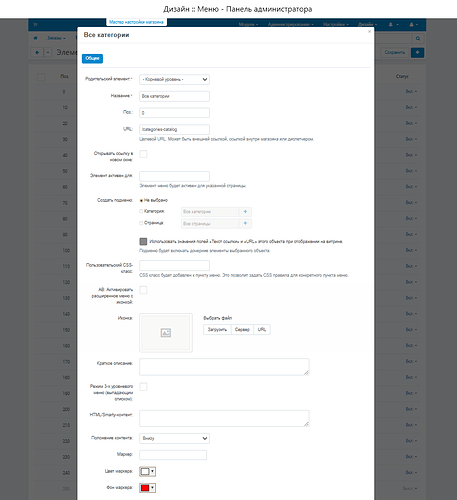Open the marker color picker dropdown
This screenshot has width=457, height=500.
tap(147, 471)
